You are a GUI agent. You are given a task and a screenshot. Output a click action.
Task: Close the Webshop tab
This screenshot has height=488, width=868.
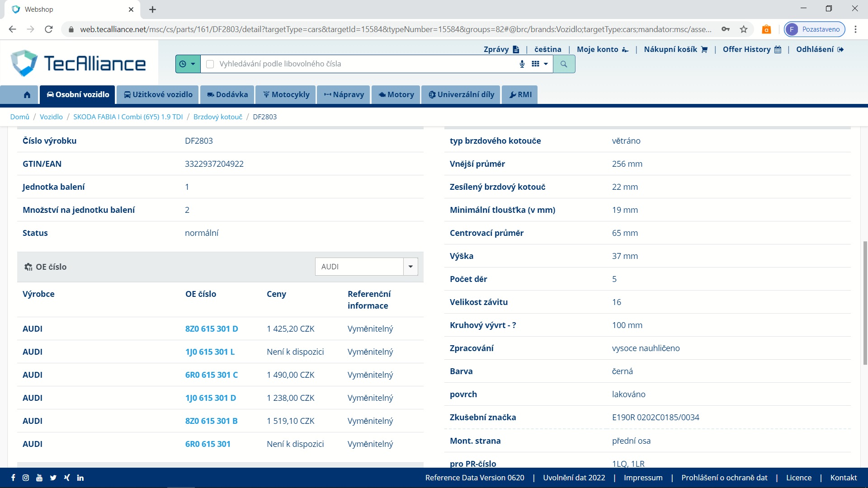tap(131, 9)
